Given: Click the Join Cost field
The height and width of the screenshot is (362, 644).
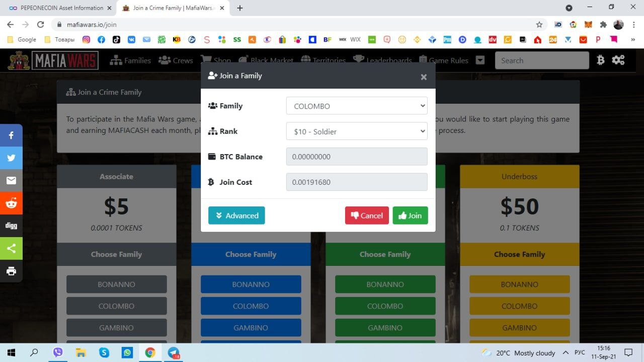Looking at the screenshot, I should point(357,182).
